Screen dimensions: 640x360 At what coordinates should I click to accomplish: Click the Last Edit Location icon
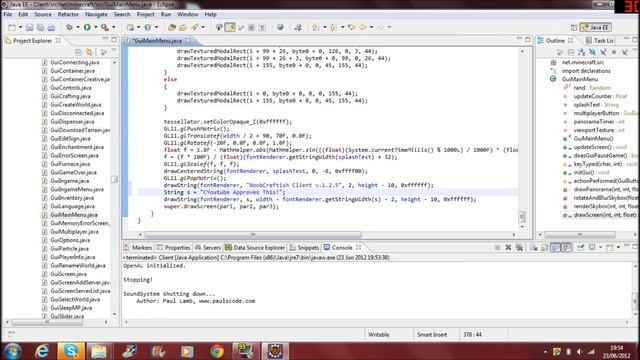352,27
